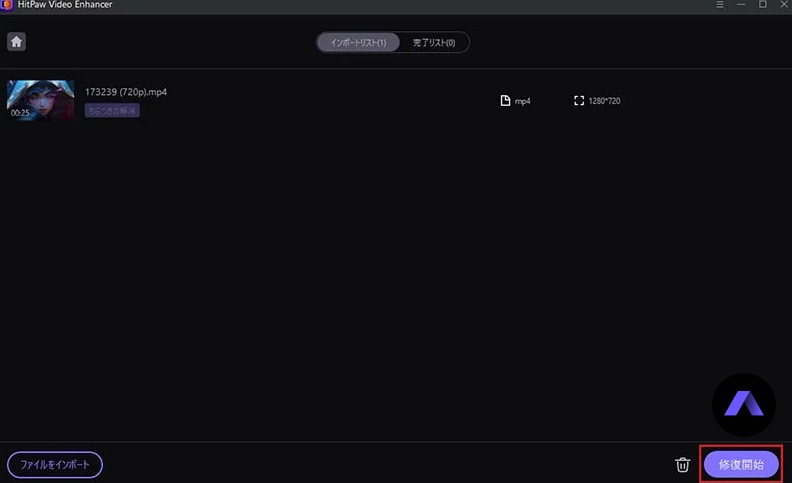Maximize the HitPaw window
Image resolution: width=792 pixels, height=483 pixels.
coord(762,5)
